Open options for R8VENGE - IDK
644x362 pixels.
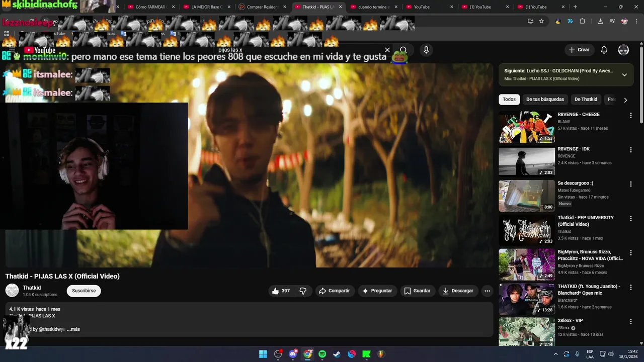[630, 150]
